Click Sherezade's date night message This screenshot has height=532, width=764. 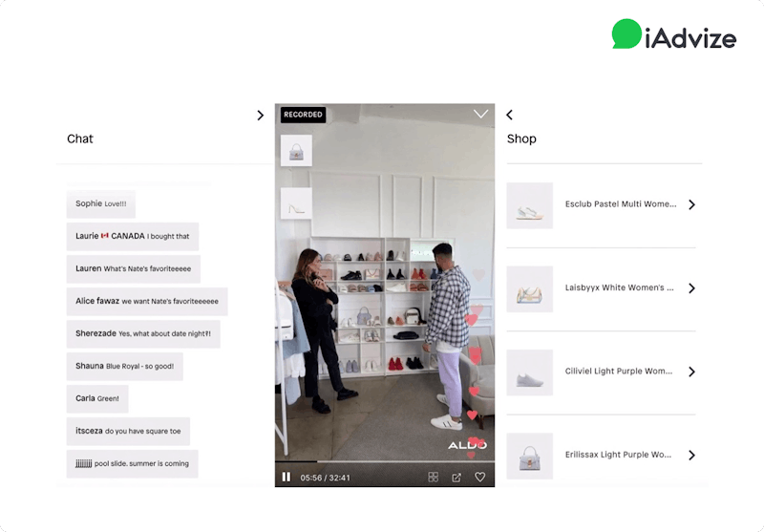coord(143,333)
